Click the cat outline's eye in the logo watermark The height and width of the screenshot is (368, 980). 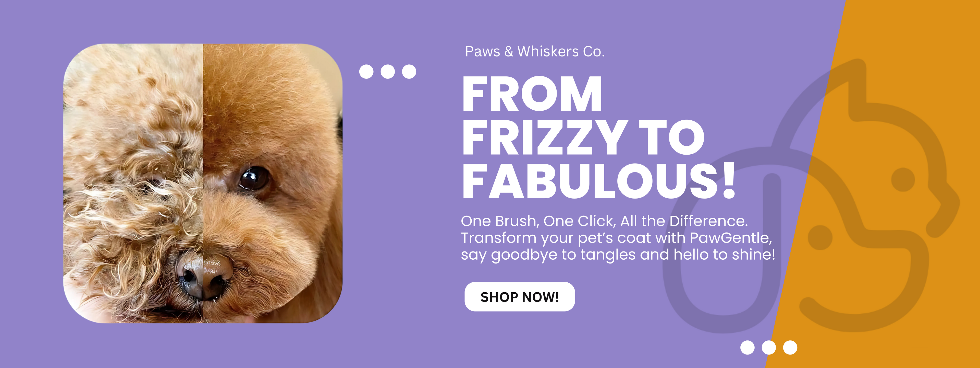point(903,179)
